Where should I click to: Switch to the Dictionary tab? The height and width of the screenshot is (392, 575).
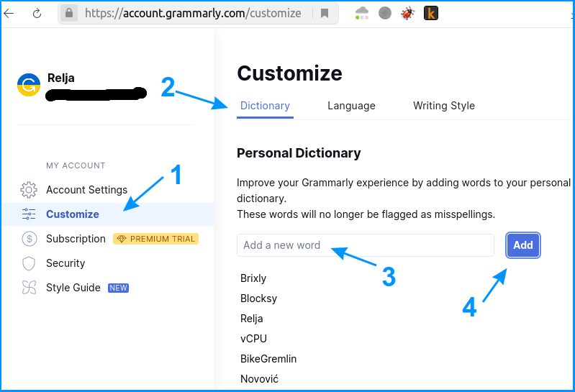pos(265,106)
